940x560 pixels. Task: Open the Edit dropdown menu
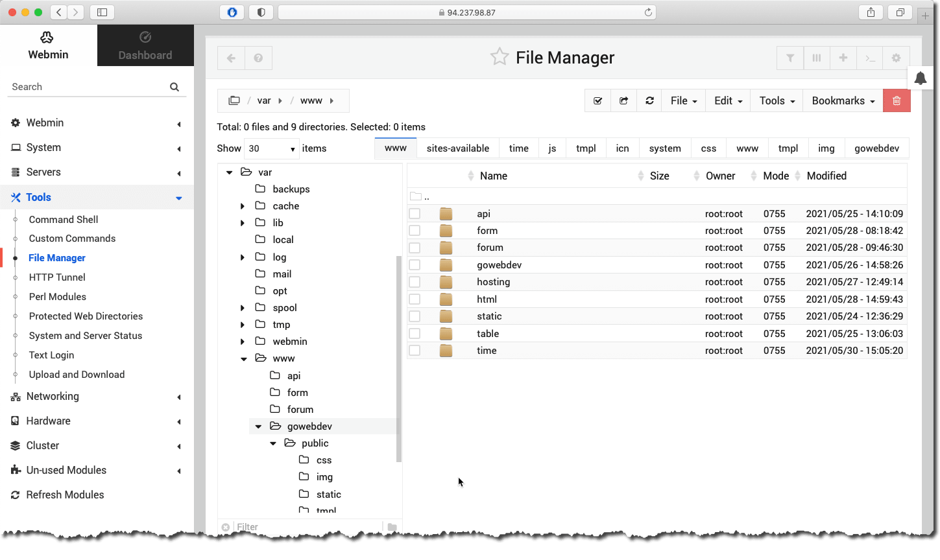728,100
